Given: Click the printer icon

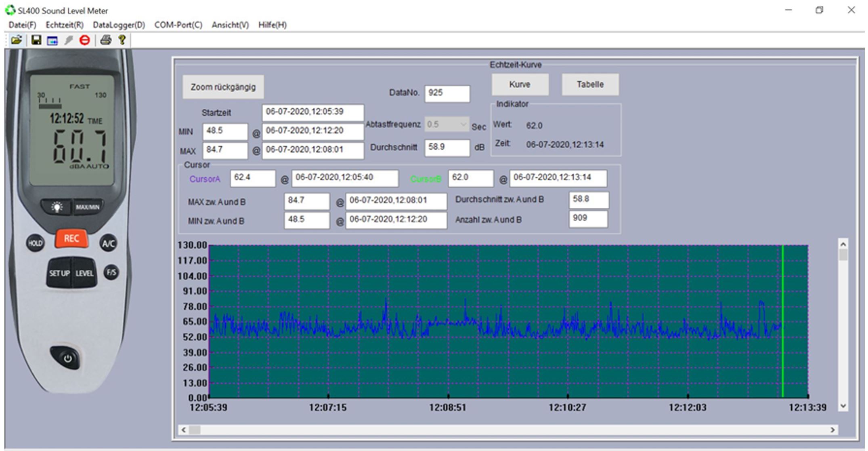Looking at the screenshot, I should 106,40.
